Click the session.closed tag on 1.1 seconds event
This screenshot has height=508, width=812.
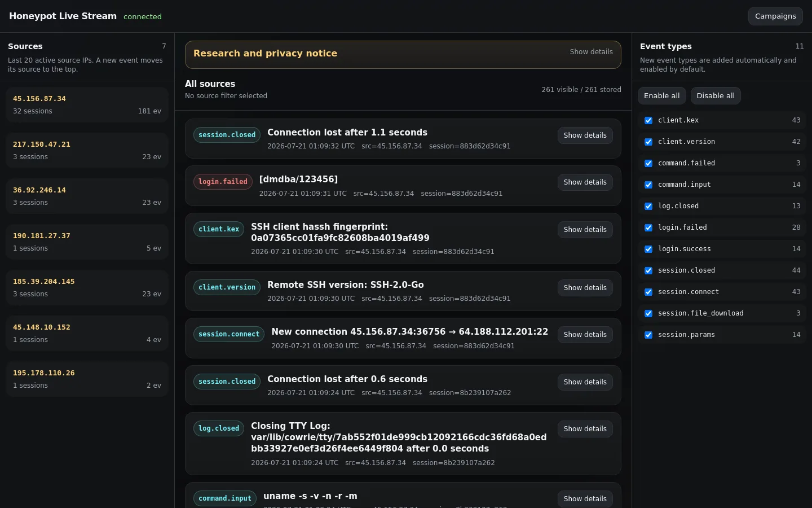[227, 135]
